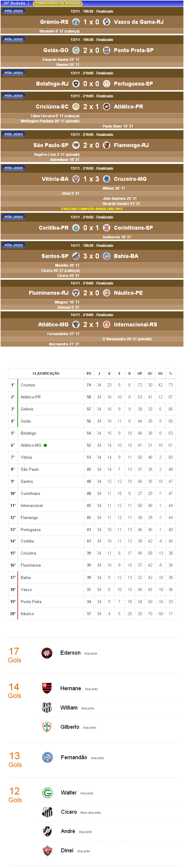The image size is (184, 868).
Task: Click Portuguesa crest next to scorer Gilberto
Action: tap(47, 727)
